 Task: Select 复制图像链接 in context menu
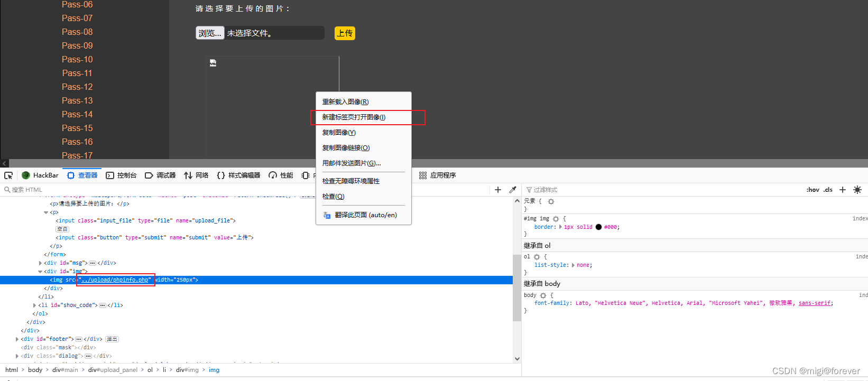point(346,148)
